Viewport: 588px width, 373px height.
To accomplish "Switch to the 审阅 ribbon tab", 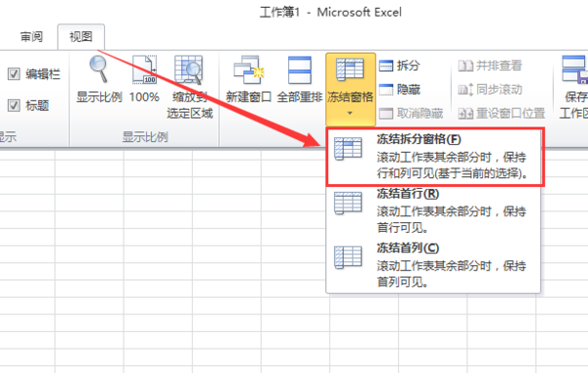I will pyautogui.click(x=31, y=36).
